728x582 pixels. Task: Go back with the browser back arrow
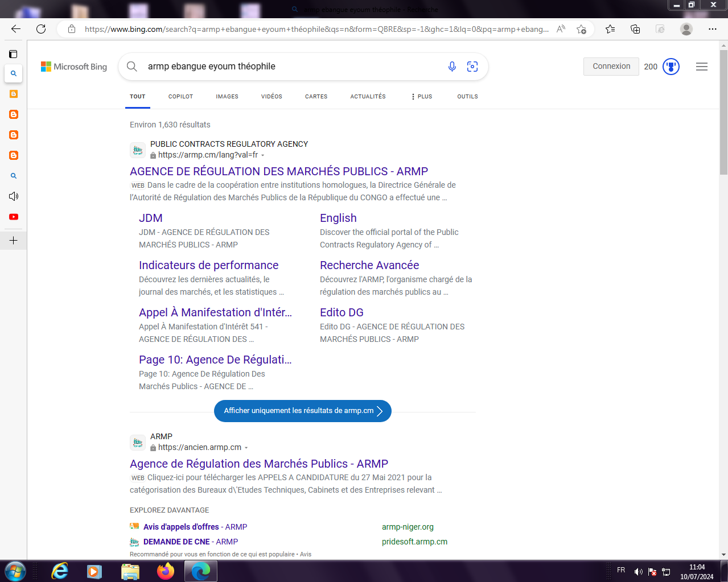coord(16,29)
